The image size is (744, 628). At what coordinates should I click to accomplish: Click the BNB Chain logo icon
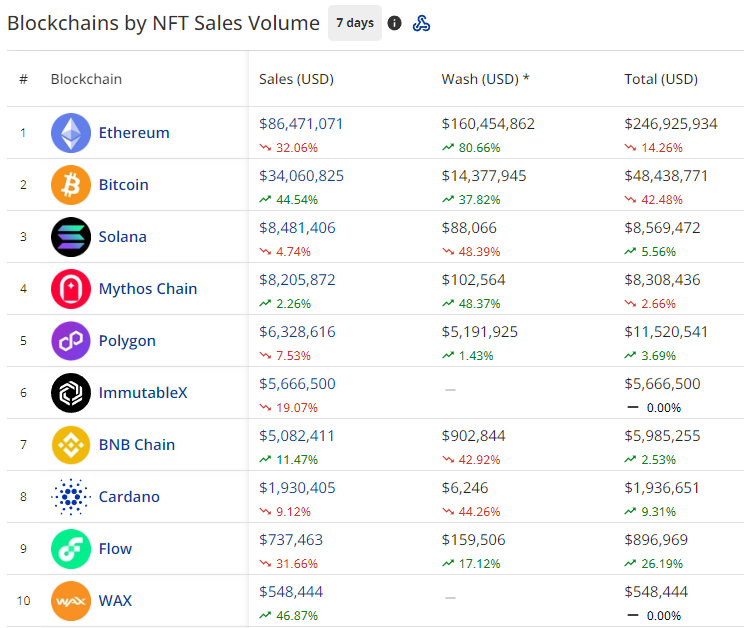tap(71, 445)
